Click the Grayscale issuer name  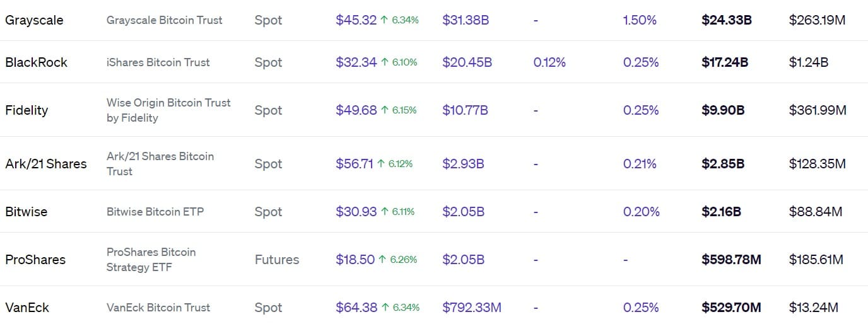[34, 20]
